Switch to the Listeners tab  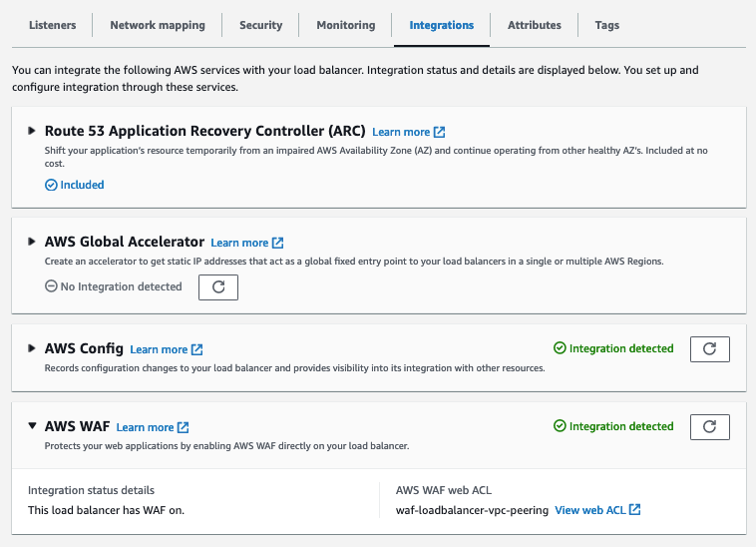[52, 25]
